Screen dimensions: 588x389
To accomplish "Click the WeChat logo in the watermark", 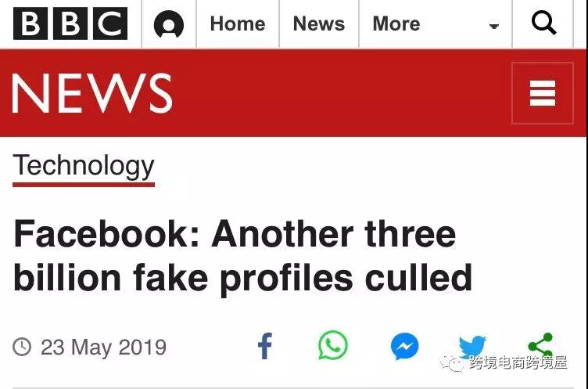I will point(453,362).
